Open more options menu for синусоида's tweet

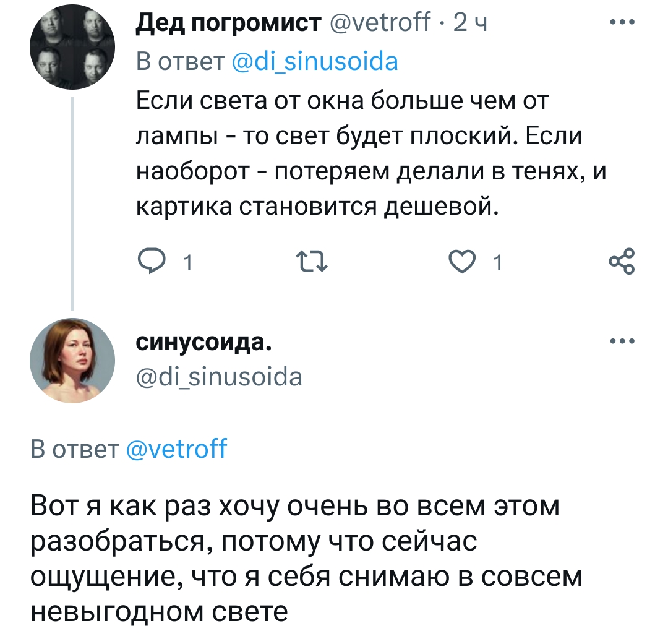(x=622, y=341)
